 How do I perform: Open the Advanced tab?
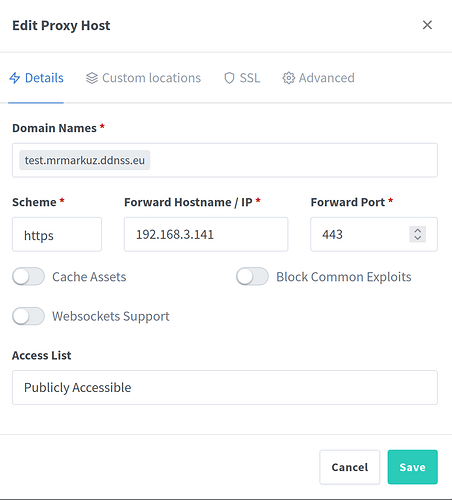319,78
